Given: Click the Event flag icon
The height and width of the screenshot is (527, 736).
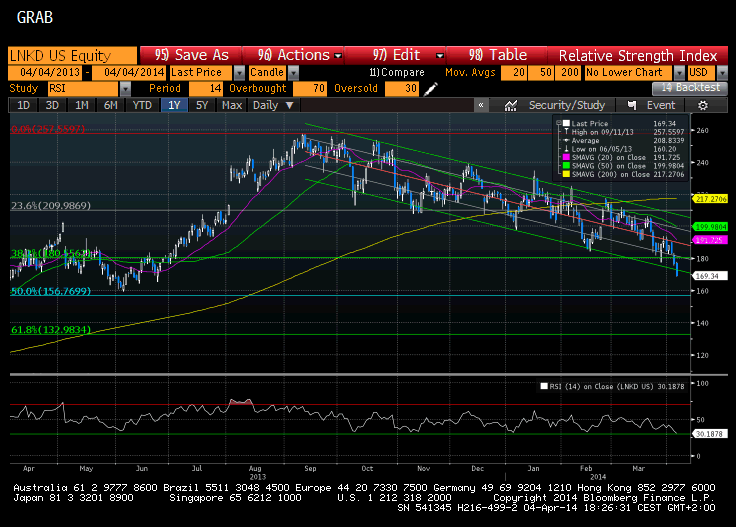Looking at the screenshot, I should click(632, 105).
